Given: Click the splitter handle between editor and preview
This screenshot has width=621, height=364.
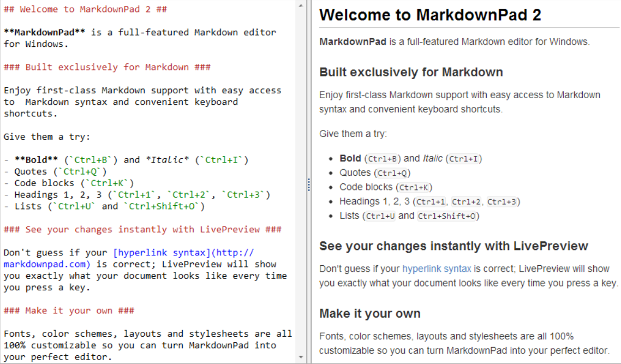Looking at the screenshot, I should tap(309, 185).
